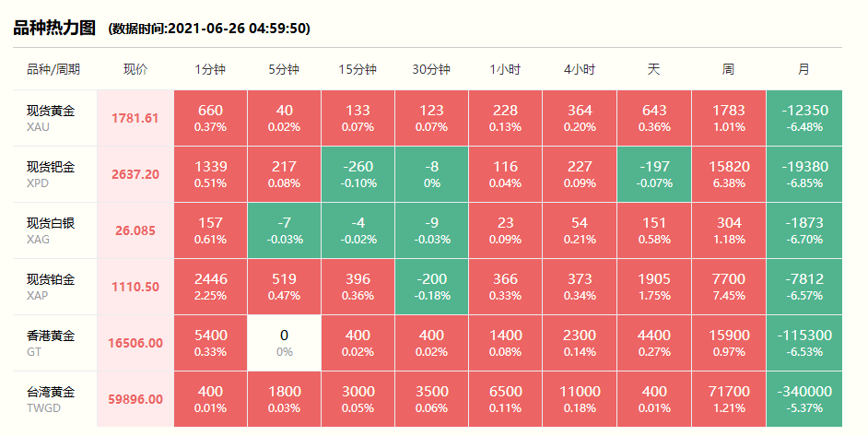This screenshot has height=436, width=868.
Task: Select the 台湾黄金 TWGD row name
Action: click(51, 399)
